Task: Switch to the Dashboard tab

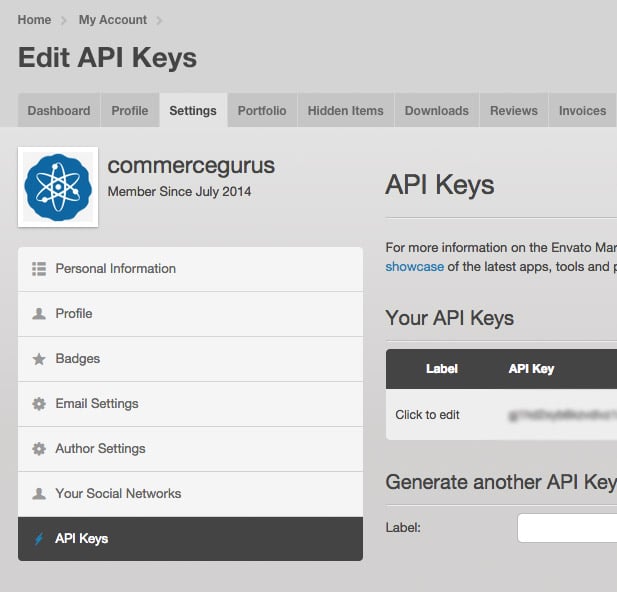Action: 59,111
